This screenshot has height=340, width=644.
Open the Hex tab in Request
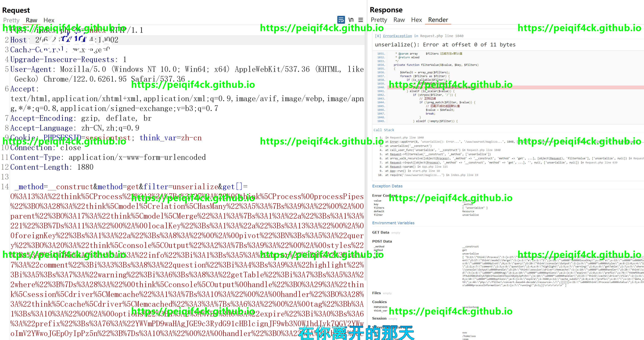point(49,20)
